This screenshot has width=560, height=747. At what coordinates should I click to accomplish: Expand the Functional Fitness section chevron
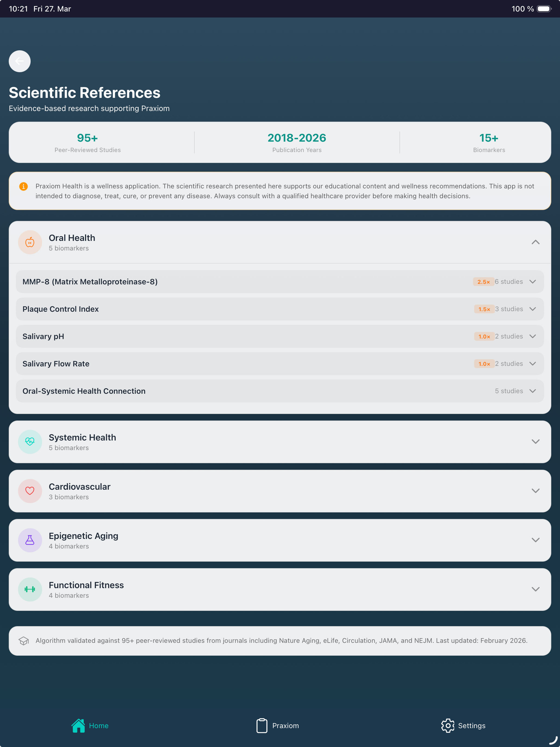point(536,589)
